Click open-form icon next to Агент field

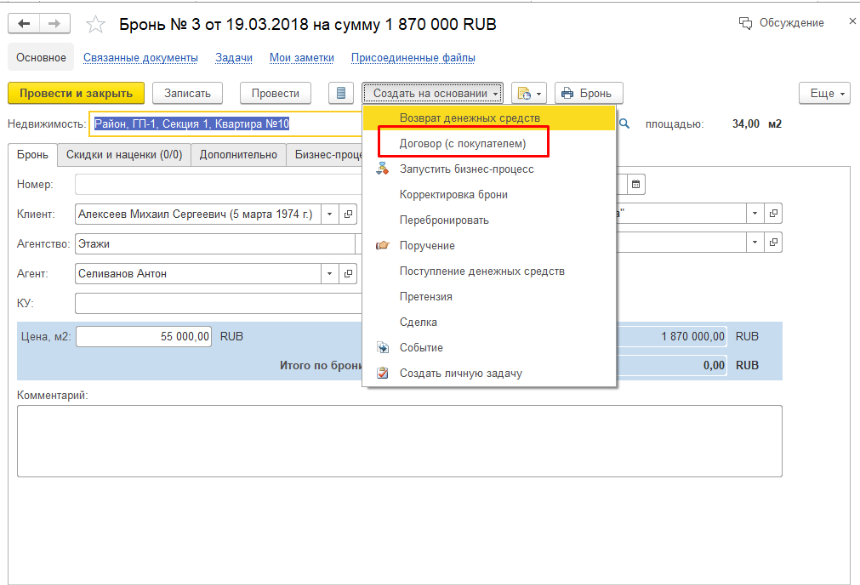pyautogui.click(x=348, y=274)
